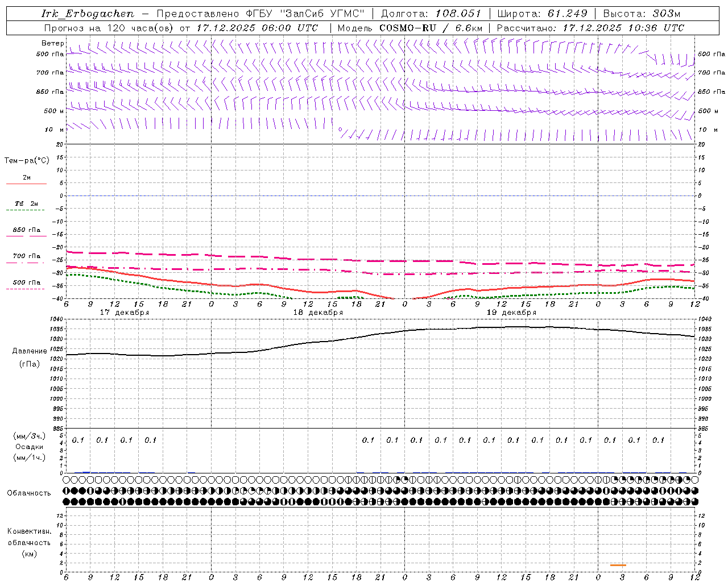
Task: Click the orange convective cloud bar
Action: click(618, 565)
